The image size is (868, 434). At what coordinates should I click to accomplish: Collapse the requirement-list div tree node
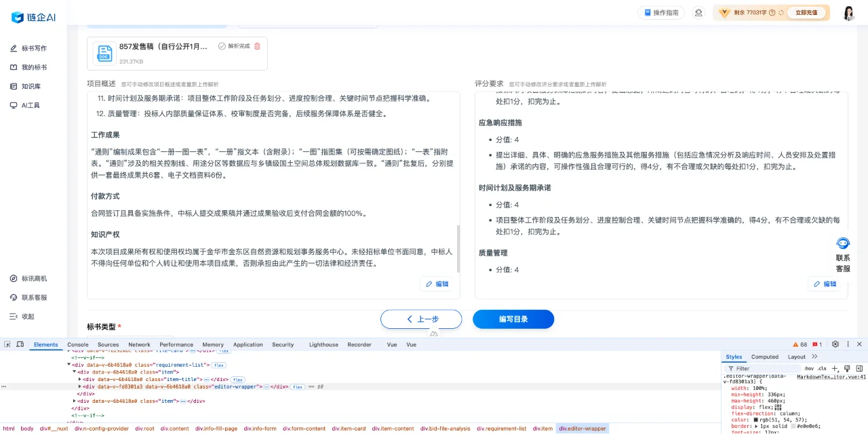coord(68,364)
